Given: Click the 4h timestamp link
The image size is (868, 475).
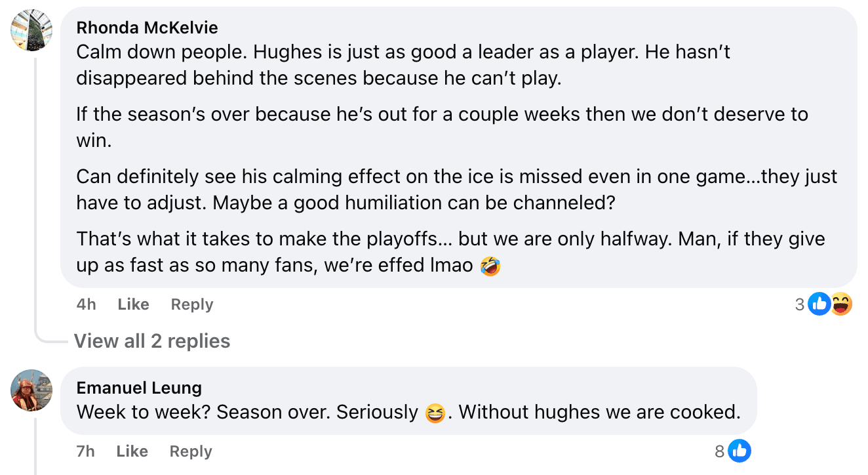Looking at the screenshot, I should tap(86, 304).
